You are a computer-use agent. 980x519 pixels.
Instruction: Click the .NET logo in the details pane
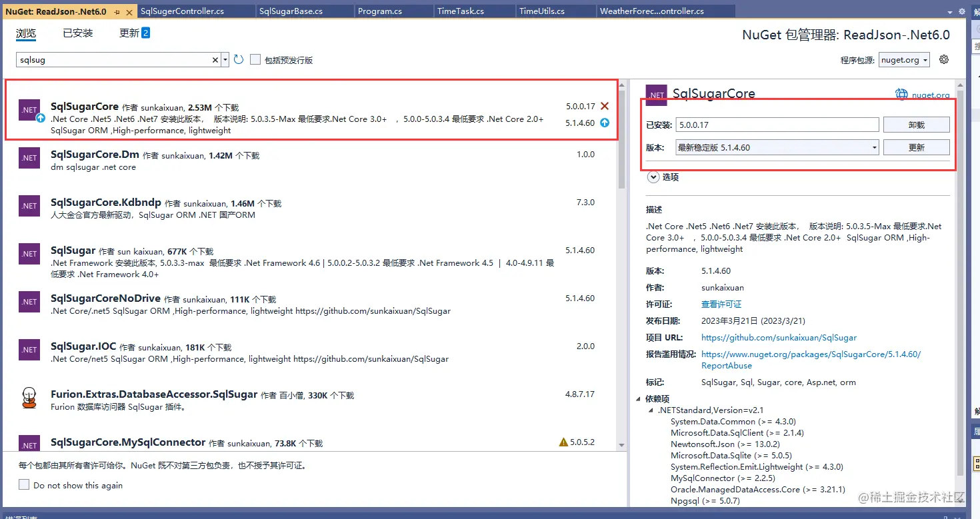pos(657,95)
